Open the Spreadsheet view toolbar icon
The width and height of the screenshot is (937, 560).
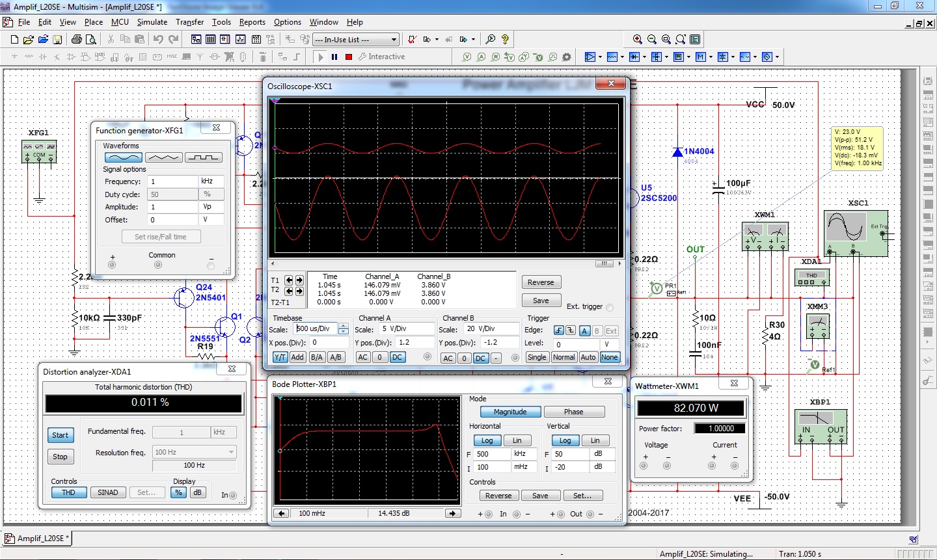pos(210,40)
